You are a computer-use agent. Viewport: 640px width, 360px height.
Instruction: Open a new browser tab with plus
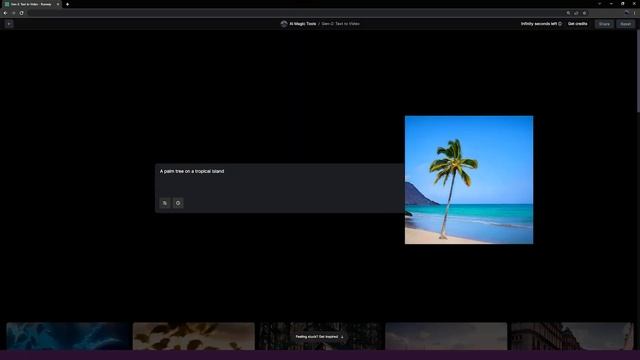click(x=67, y=4)
